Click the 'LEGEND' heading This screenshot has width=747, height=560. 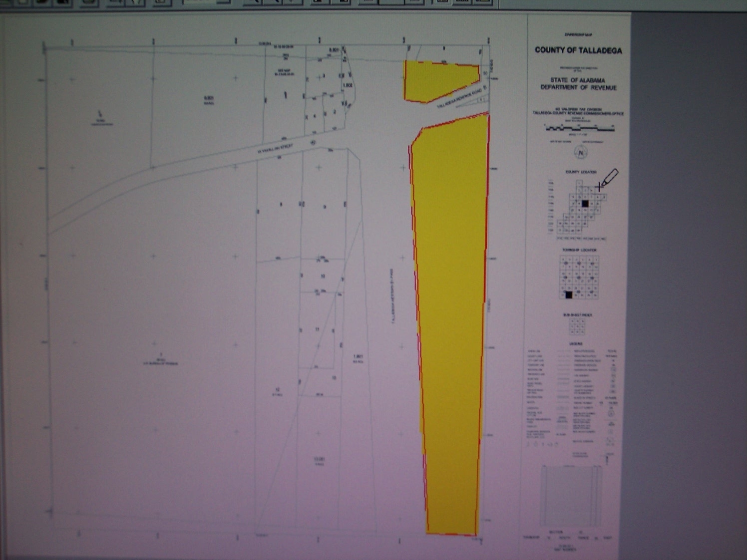point(575,344)
